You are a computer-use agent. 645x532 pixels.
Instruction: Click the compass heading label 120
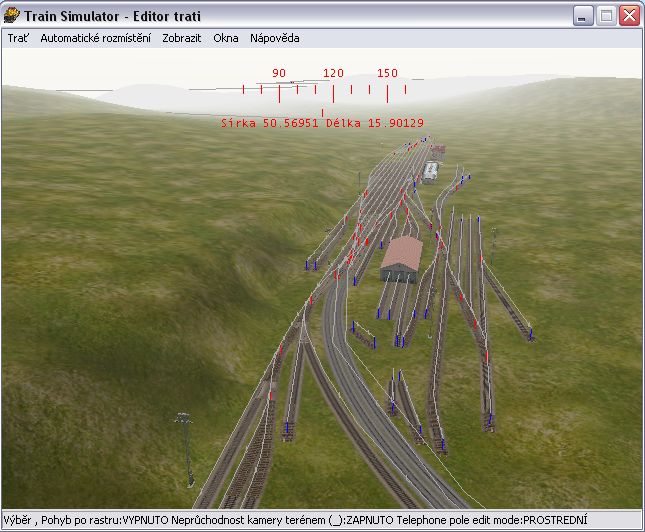point(333,73)
